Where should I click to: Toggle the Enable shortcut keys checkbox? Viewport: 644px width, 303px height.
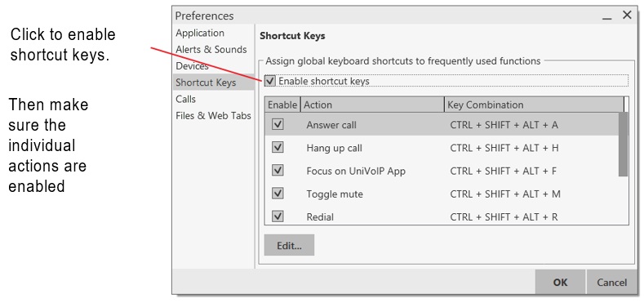[270, 81]
